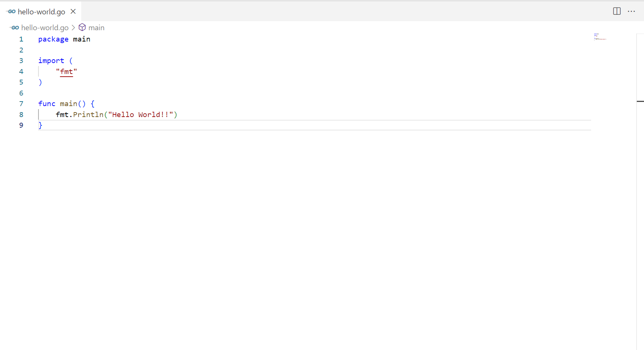Screen dimensions: 644x350
Task: Click the underlined "fmt" import string
Action: click(66, 72)
